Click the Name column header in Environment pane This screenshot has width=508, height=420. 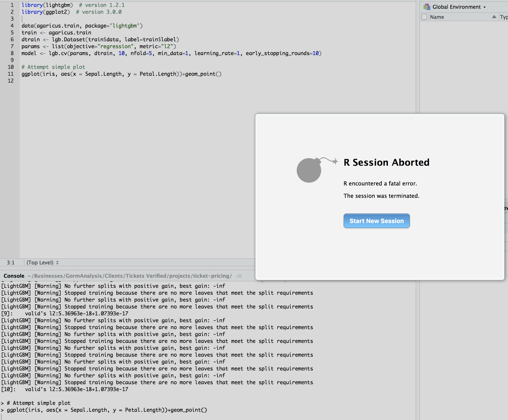tap(437, 17)
